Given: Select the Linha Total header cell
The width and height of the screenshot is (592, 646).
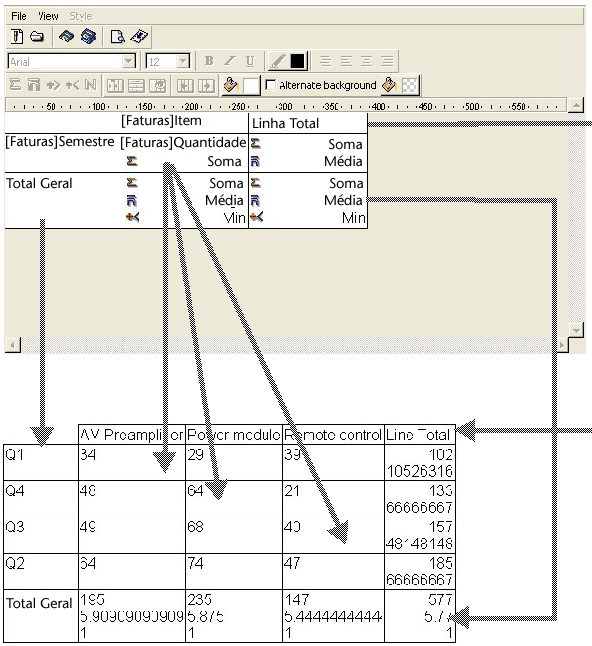Looking at the screenshot, I should [x=308, y=123].
